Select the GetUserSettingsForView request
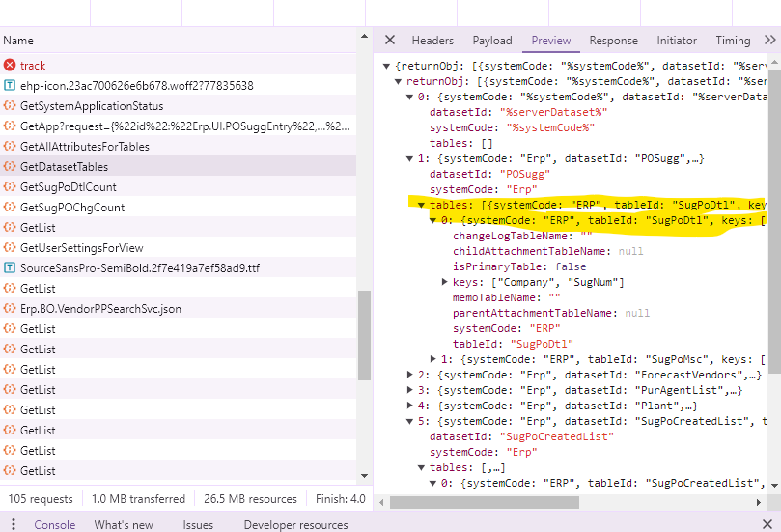Viewport: 781px width, 532px height. (x=178, y=247)
